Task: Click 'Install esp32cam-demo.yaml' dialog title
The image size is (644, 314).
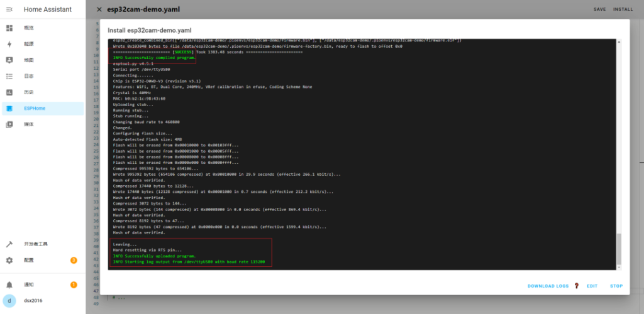Action: point(150,30)
